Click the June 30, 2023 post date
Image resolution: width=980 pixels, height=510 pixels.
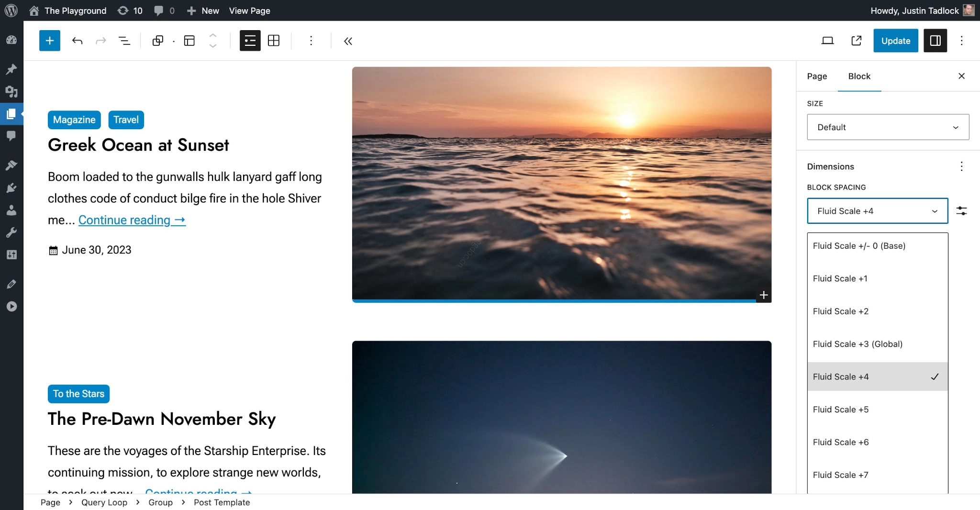96,250
